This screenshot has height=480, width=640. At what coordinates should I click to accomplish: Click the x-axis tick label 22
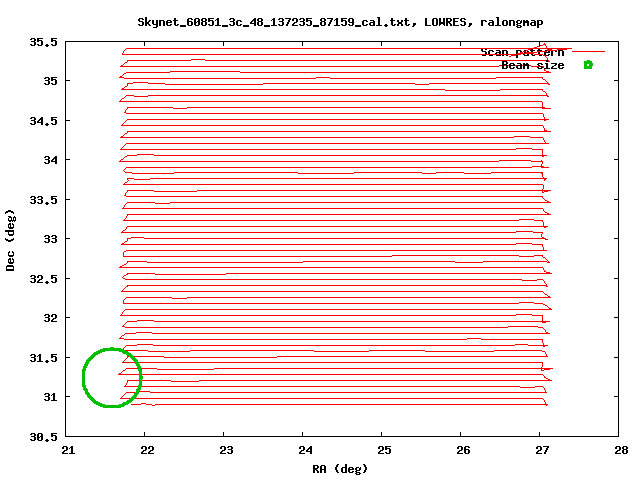tap(147, 450)
